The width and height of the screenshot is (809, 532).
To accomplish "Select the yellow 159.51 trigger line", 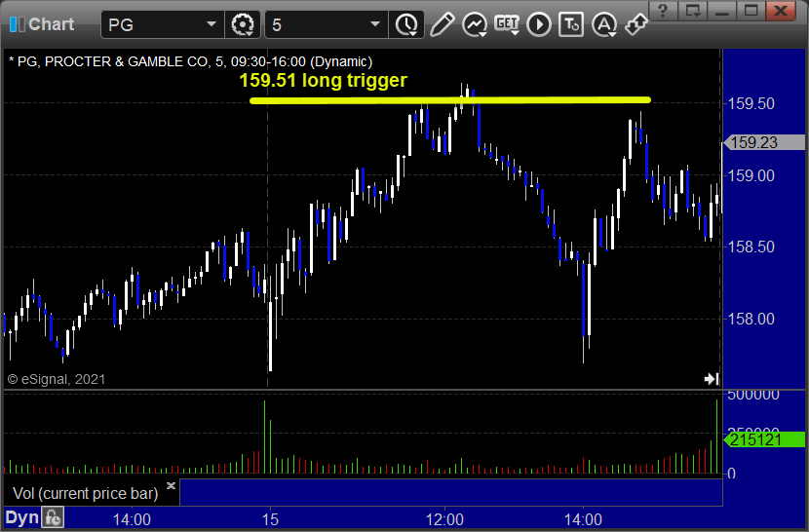I will click(450, 100).
